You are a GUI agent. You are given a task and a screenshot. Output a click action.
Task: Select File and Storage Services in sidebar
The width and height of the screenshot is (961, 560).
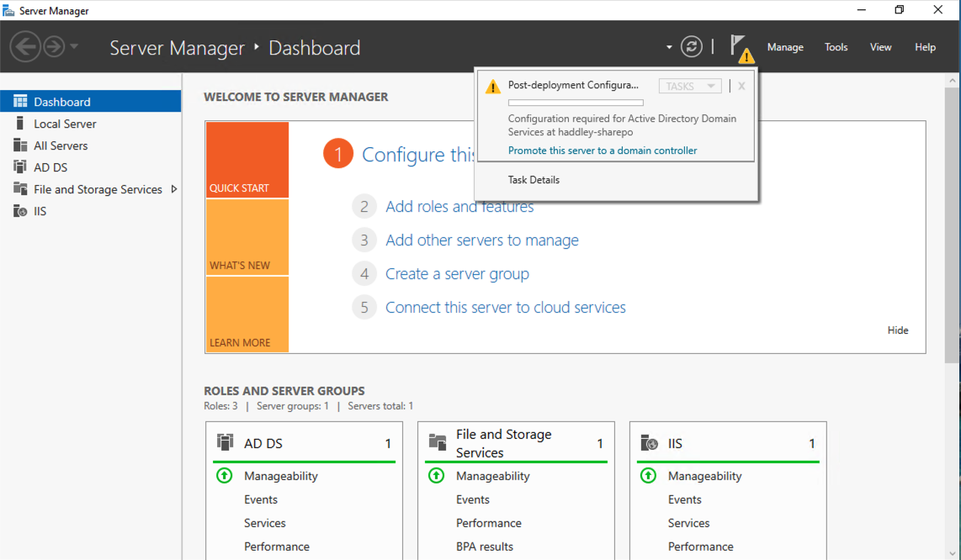[x=91, y=189]
